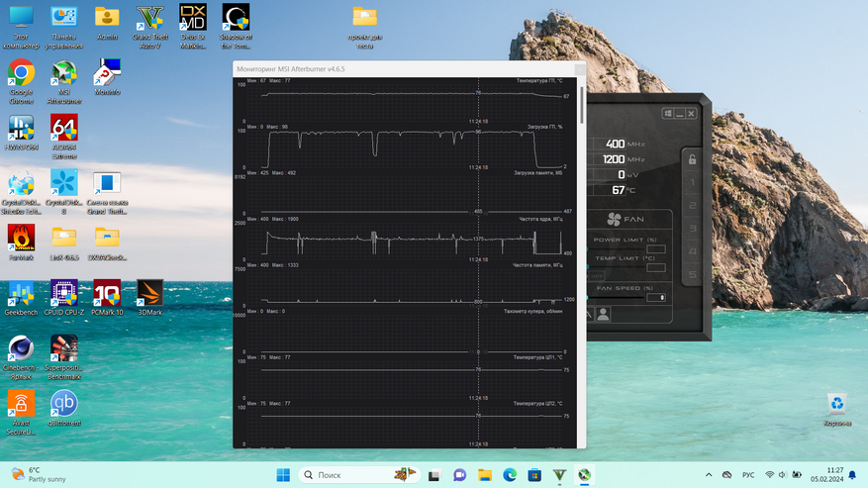Click the Fan Speed value field
Screen dimensions: 868x488
click(655, 297)
